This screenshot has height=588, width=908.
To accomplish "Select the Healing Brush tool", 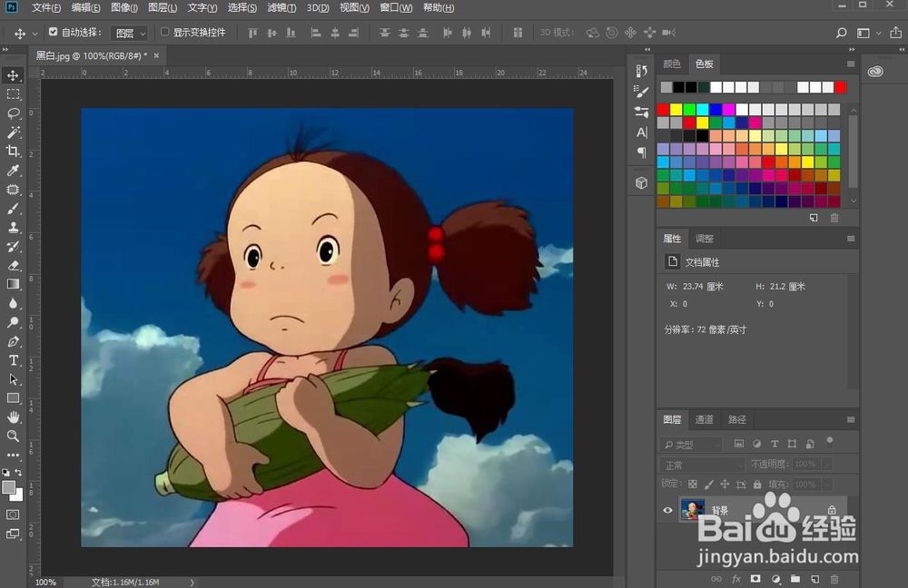I will pyautogui.click(x=13, y=190).
